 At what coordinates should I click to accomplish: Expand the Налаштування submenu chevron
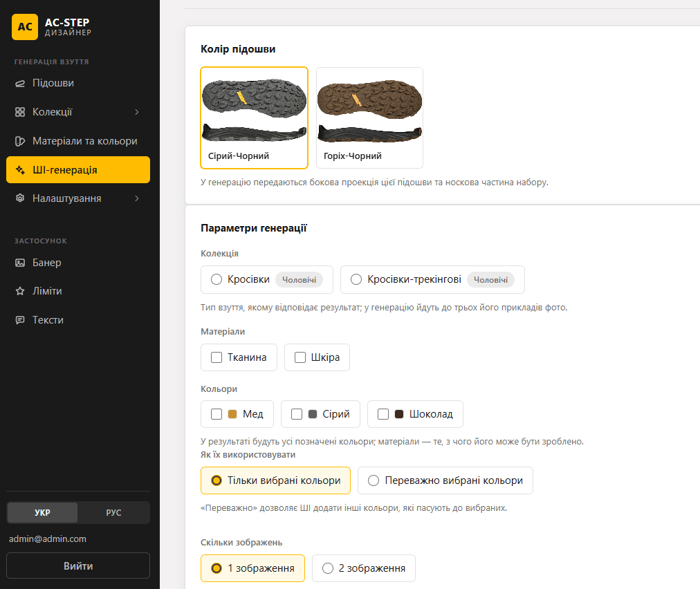coord(137,198)
